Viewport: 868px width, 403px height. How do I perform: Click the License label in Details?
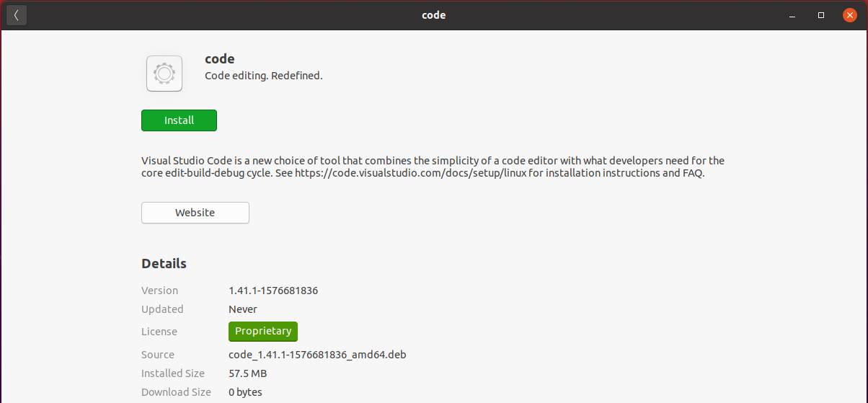159,332
